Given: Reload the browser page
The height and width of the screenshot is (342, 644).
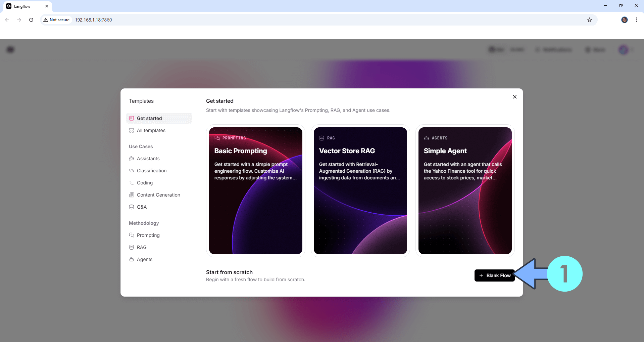Looking at the screenshot, I should point(31,20).
